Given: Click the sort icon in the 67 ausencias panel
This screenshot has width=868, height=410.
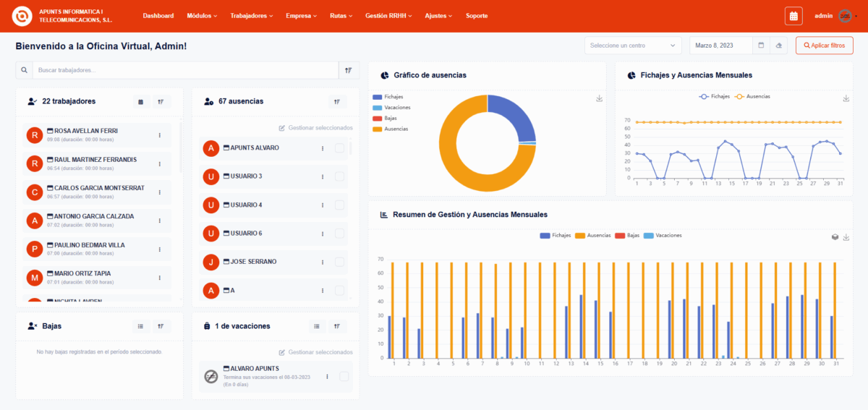Looking at the screenshot, I should click(337, 102).
